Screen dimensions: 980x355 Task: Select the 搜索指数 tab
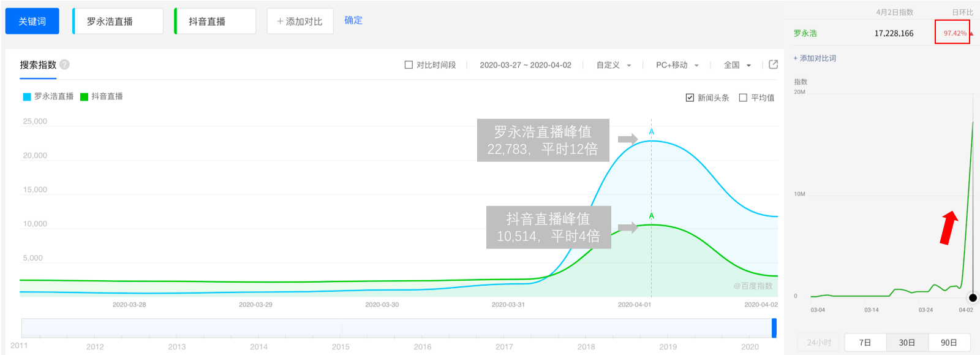[38, 65]
